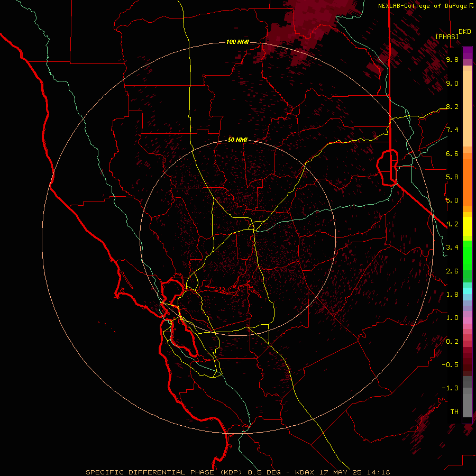This screenshot has width=476, height=476.
Task: Click the TH label on the color scale
Action: (x=454, y=412)
